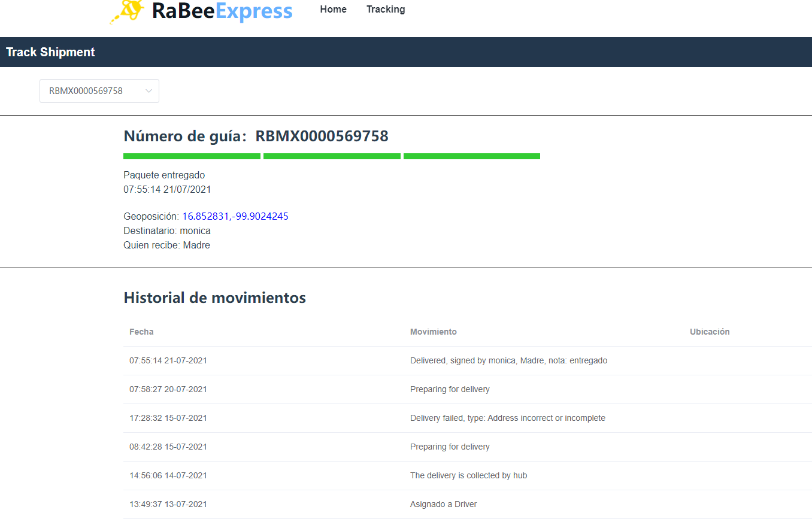Click the Movimiento column header
The height and width of the screenshot is (528, 812).
pos(433,332)
